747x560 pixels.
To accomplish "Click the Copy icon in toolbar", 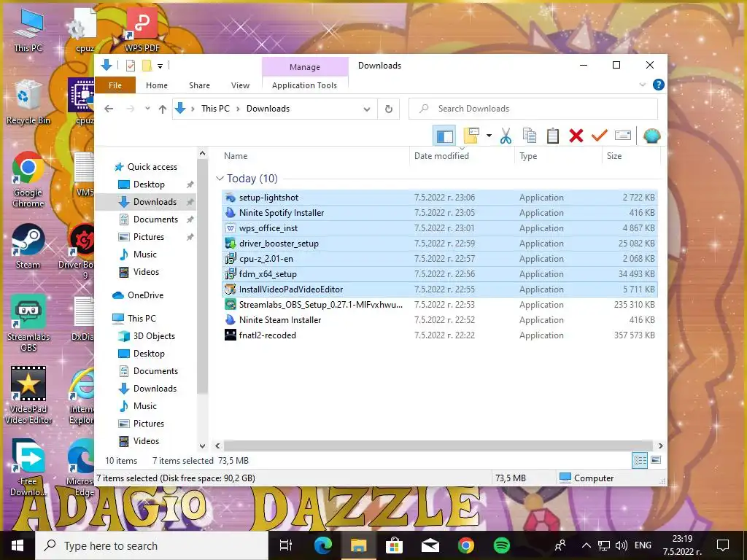I will pyautogui.click(x=530, y=136).
